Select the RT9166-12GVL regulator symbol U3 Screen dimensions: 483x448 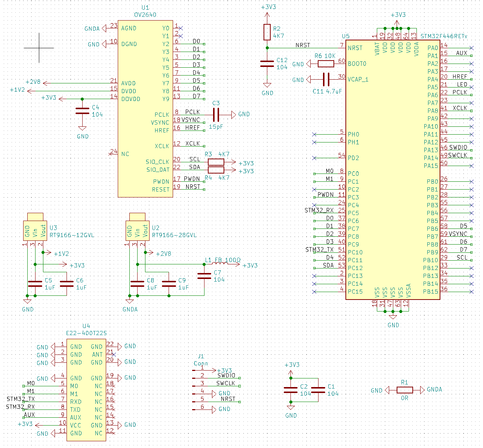(x=35, y=227)
